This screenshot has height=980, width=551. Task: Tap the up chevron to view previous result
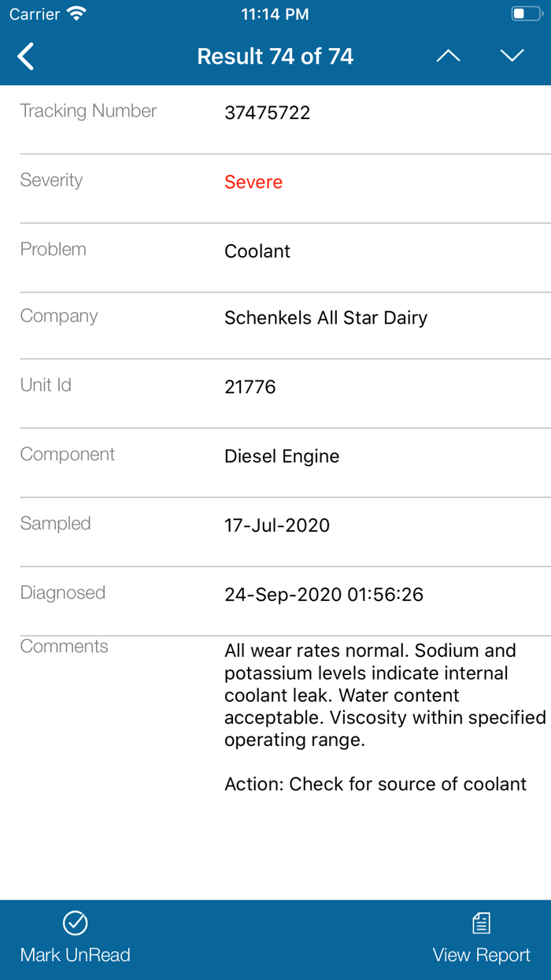[x=448, y=55]
